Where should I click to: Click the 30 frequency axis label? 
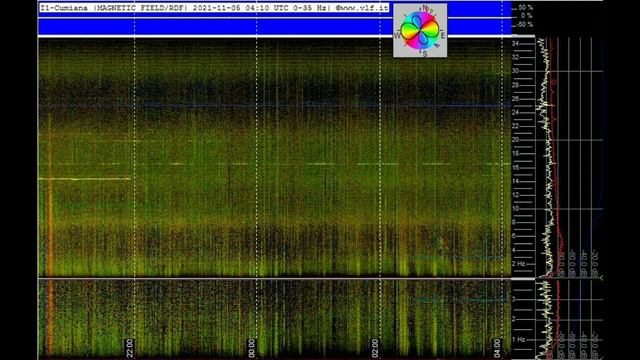click(x=516, y=71)
